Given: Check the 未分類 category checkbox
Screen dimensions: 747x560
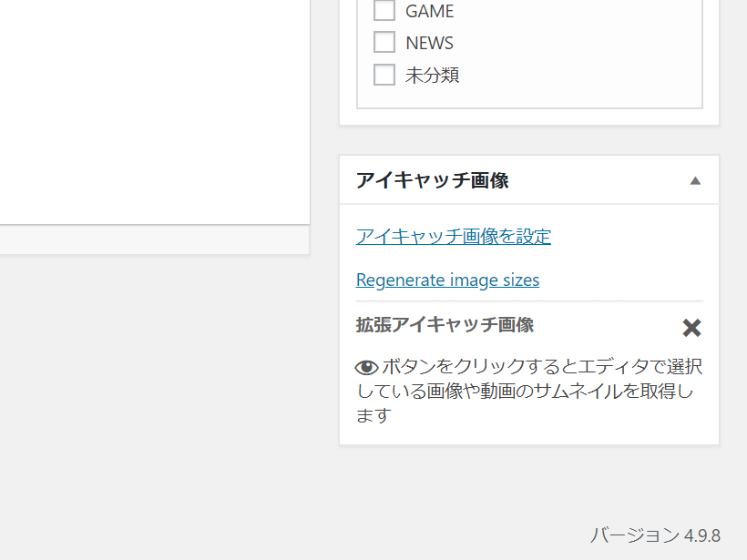Looking at the screenshot, I should pos(384,75).
